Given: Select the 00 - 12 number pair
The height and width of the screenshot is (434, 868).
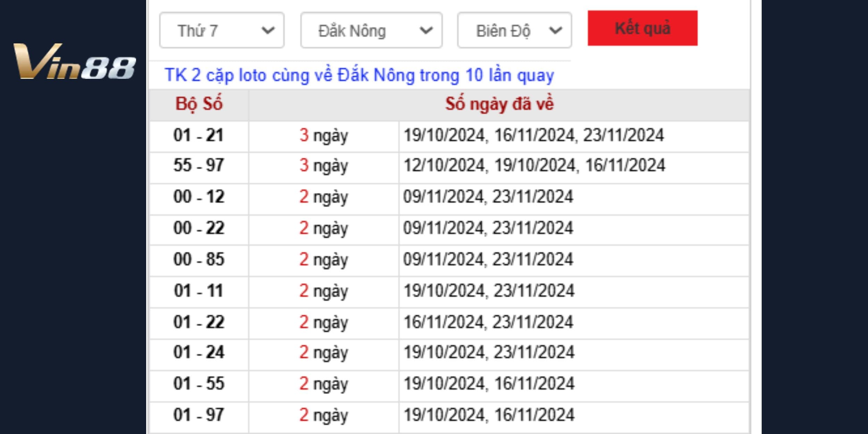Looking at the screenshot, I should coord(199,197).
